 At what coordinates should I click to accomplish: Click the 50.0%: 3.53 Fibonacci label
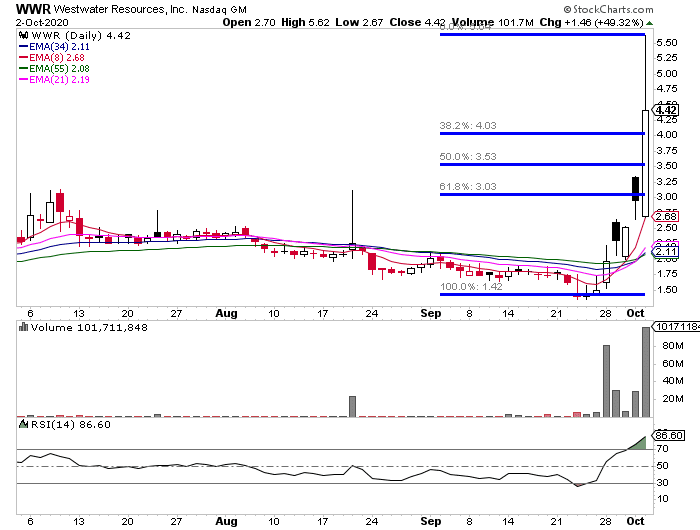pos(468,157)
